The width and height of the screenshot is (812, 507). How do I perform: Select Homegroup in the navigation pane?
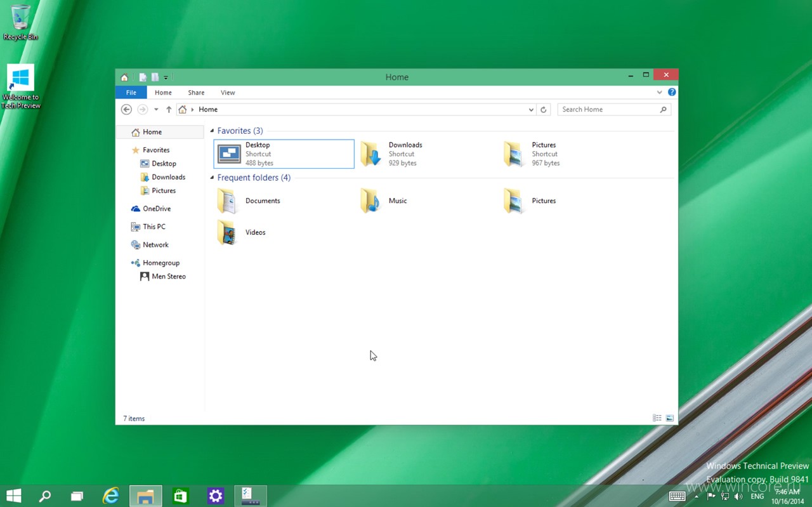click(161, 263)
